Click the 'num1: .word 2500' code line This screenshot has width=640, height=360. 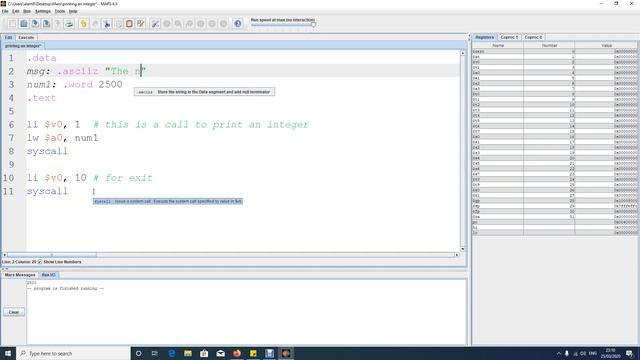coord(75,84)
